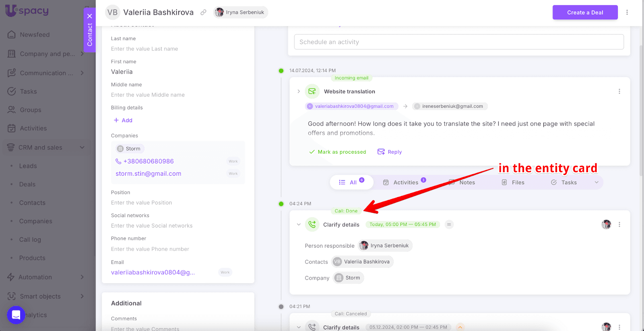Collapse the Clarify details call card
Screen dimensions: 644x331
(299, 224)
